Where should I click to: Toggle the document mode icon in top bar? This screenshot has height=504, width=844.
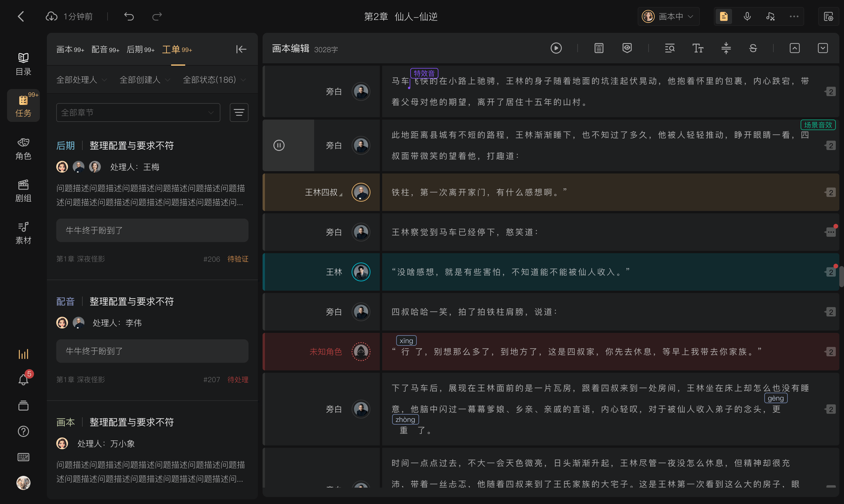point(724,16)
